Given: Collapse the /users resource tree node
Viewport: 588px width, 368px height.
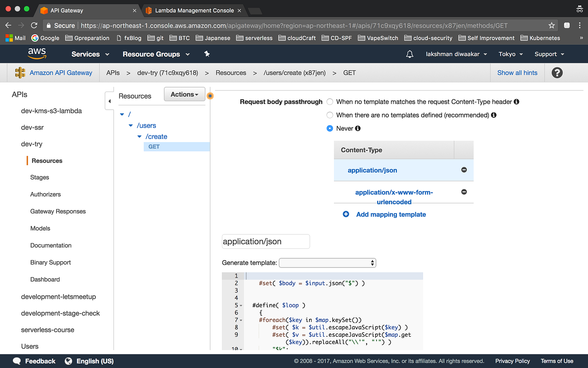Looking at the screenshot, I should 131,126.
